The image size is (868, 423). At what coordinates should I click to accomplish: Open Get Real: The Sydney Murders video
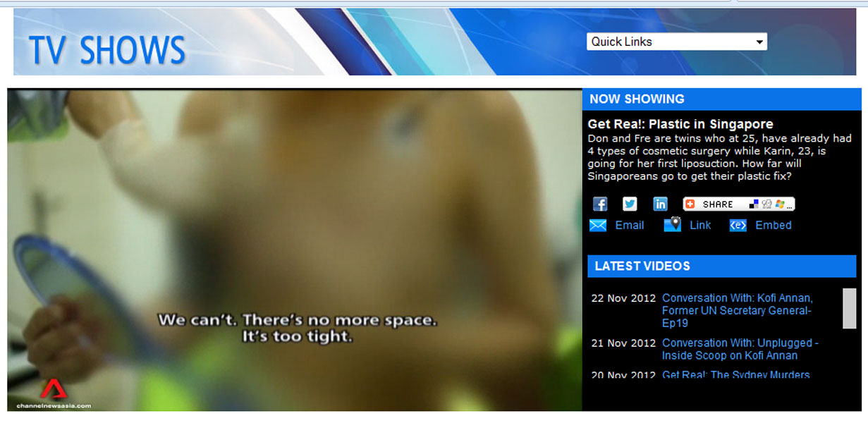coord(735,375)
